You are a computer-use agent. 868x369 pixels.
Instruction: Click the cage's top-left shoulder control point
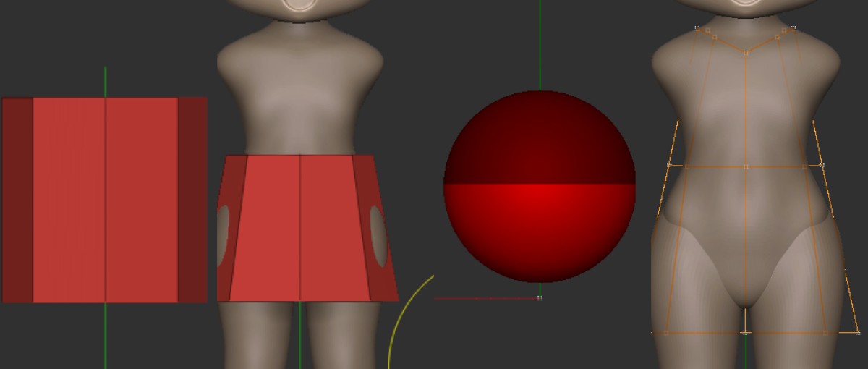697,28
